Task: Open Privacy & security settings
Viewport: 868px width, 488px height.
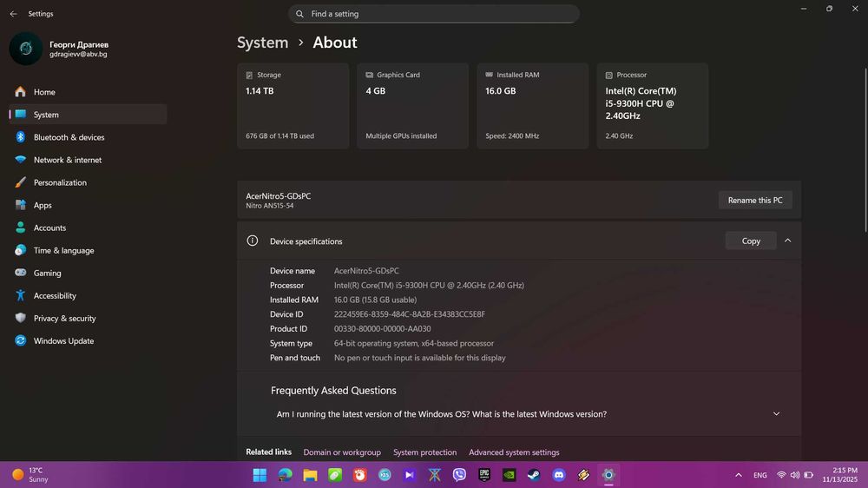Action: coord(88,319)
